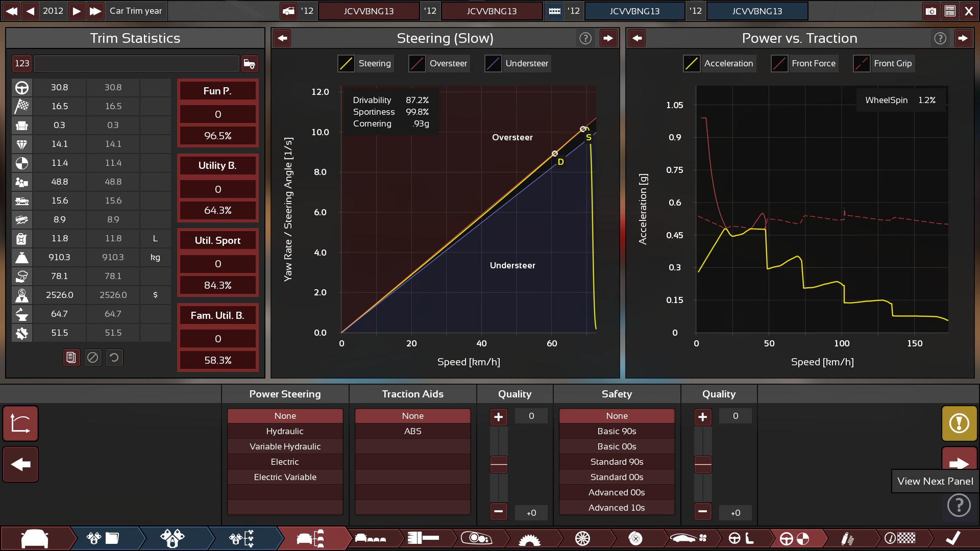980x551 pixels.
Task: Select ABS traction aid
Action: click(412, 431)
